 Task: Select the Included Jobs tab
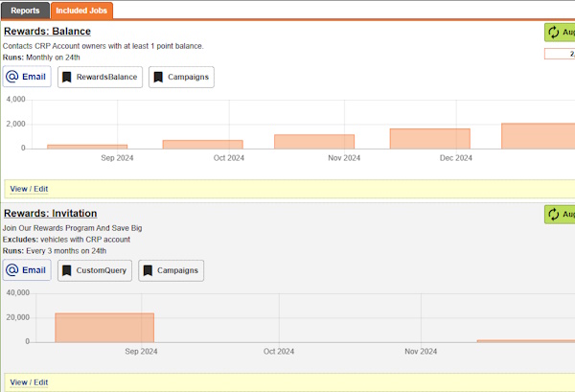click(82, 11)
